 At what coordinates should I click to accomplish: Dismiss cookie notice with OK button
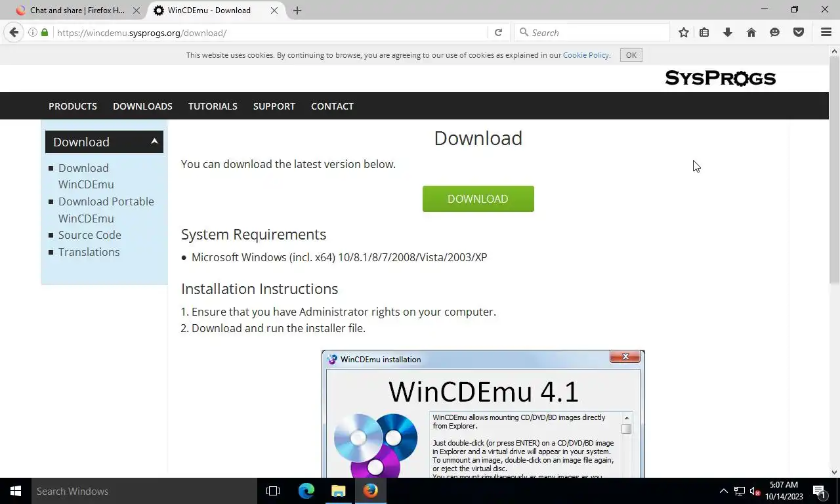(x=631, y=55)
